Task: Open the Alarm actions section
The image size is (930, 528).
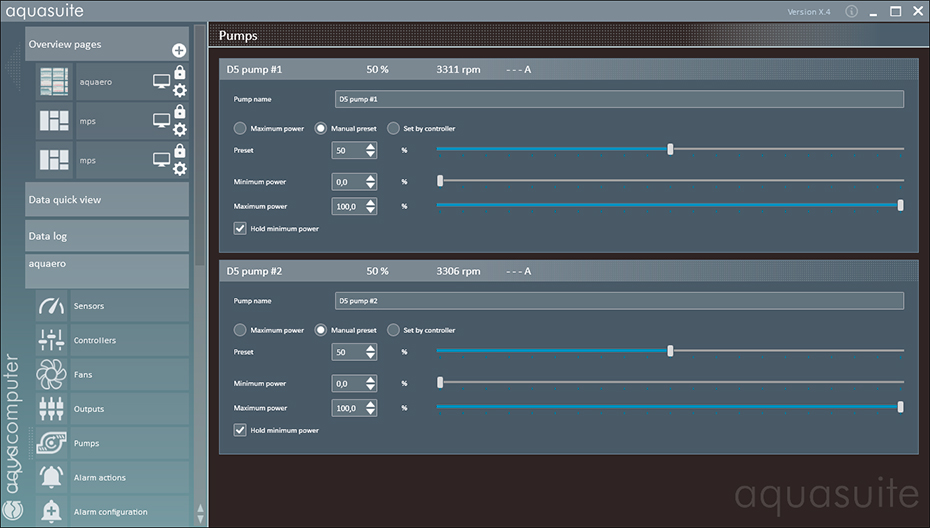Action: click(x=129, y=478)
